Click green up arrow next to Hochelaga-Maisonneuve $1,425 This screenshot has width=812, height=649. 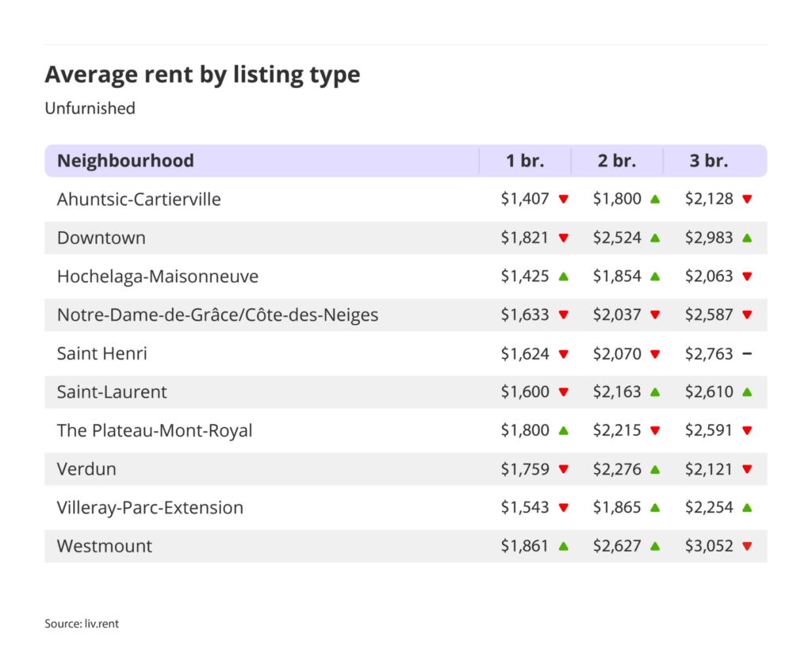pyautogui.click(x=563, y=277)
